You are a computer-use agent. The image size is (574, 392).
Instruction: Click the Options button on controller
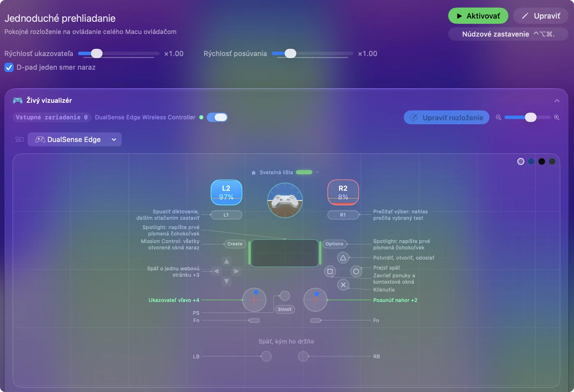click(x=335, y=244)
